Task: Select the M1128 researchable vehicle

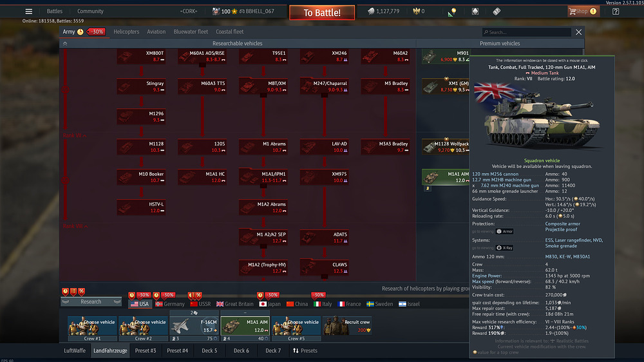Action: coord(141,147)
